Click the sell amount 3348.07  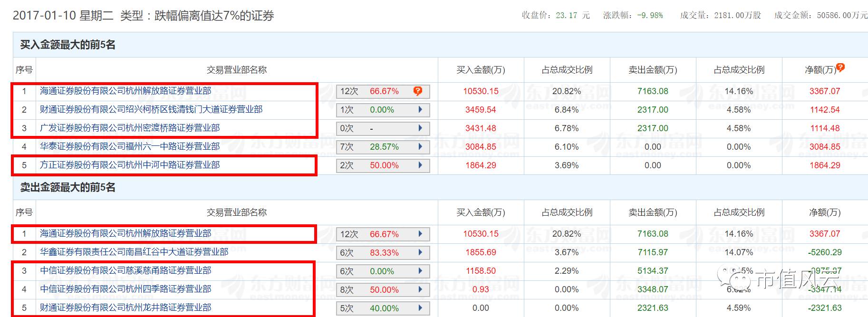[653, 289]
